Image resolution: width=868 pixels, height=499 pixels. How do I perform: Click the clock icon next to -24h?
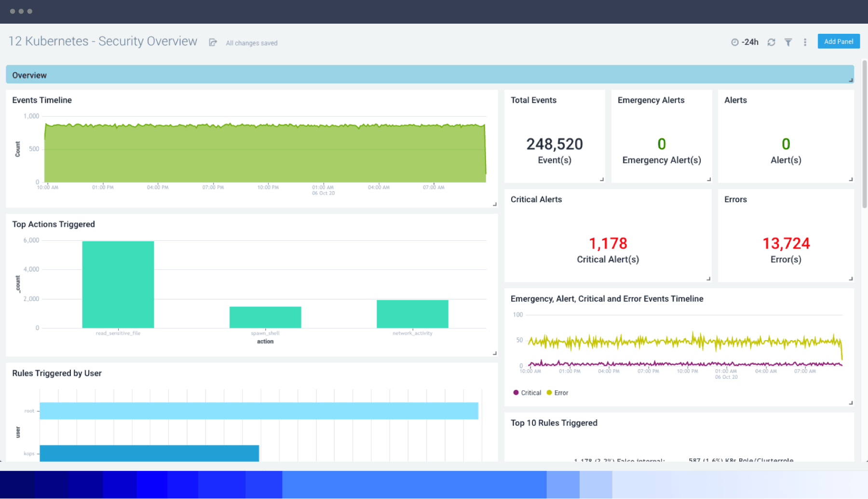[x=735, y=42]
